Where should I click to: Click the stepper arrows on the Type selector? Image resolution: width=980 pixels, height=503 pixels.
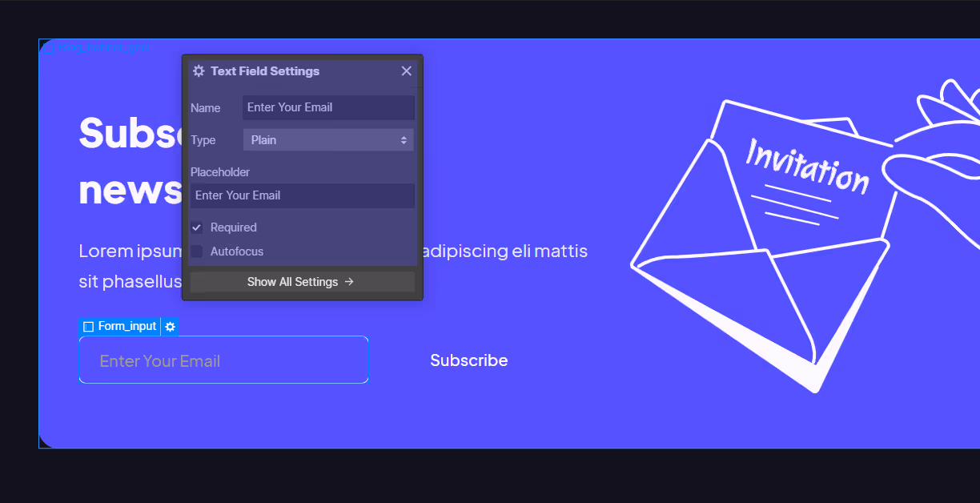(x=404, y=139)
